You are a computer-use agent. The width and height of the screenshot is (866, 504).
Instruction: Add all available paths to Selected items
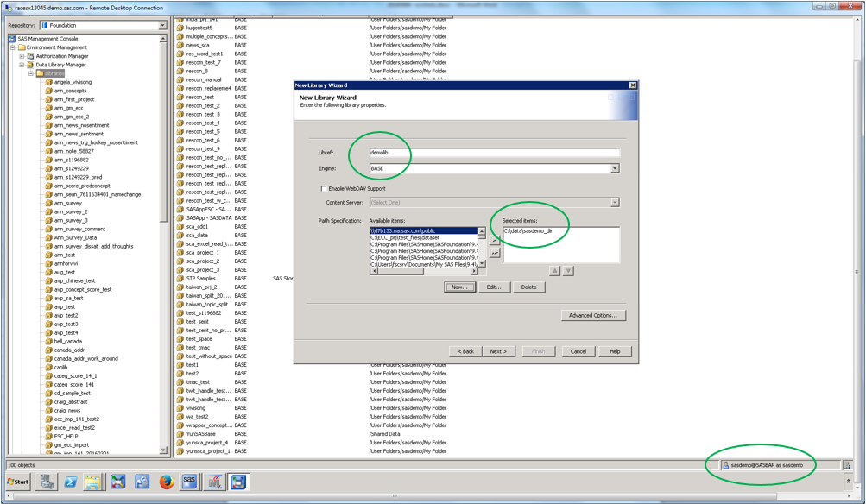tap(495, 253)
